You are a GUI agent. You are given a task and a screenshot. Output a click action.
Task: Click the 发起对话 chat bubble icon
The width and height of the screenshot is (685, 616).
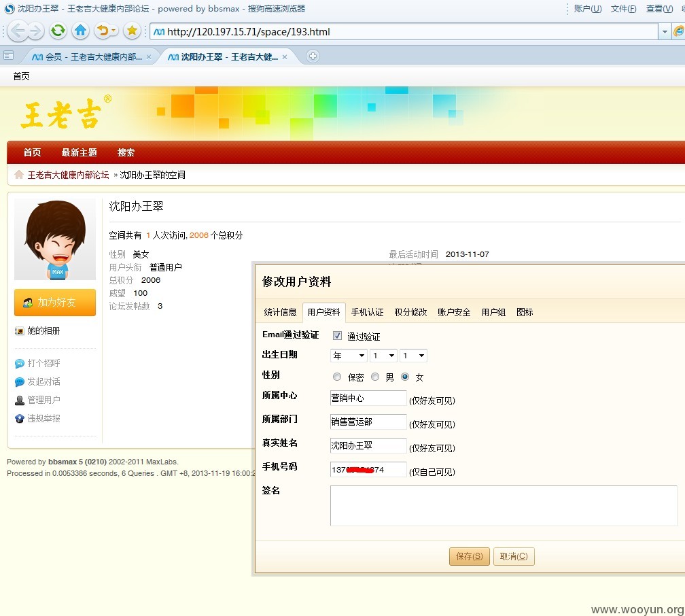click(x=19, y=382)
